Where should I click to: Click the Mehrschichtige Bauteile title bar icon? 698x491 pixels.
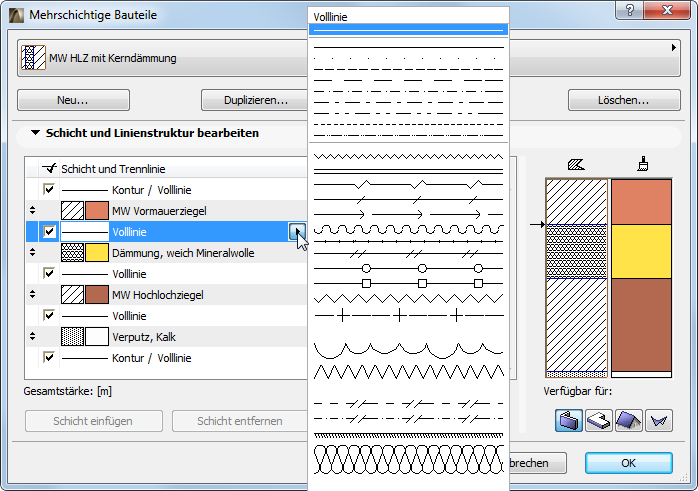point(16,15)
